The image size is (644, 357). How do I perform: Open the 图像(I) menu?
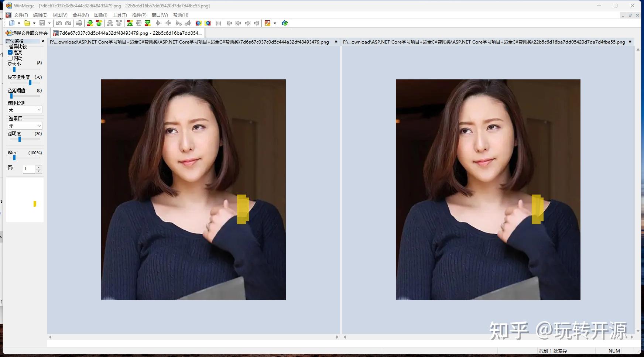(100, 15)
